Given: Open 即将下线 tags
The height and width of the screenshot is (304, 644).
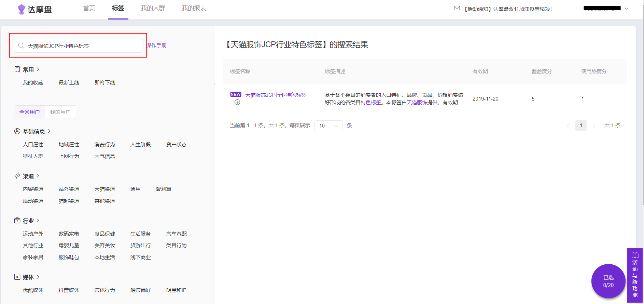Looking at the screenshot, I should pyautogui.click(x=105, y=83).
